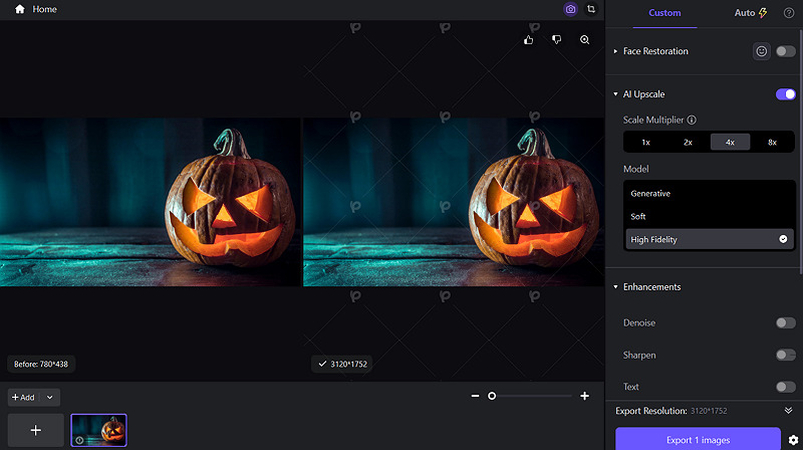Select the 8x scale multiplier
Viewport: 803px width, 450px height.
click(x=772, y=142)
